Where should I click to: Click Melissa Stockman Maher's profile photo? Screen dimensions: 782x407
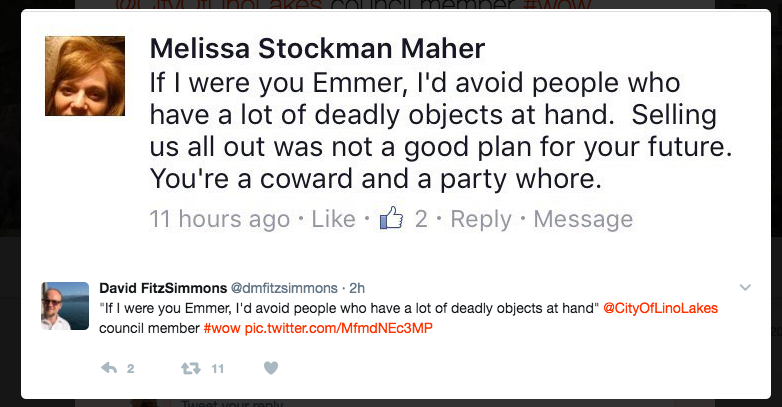[85, 76]
